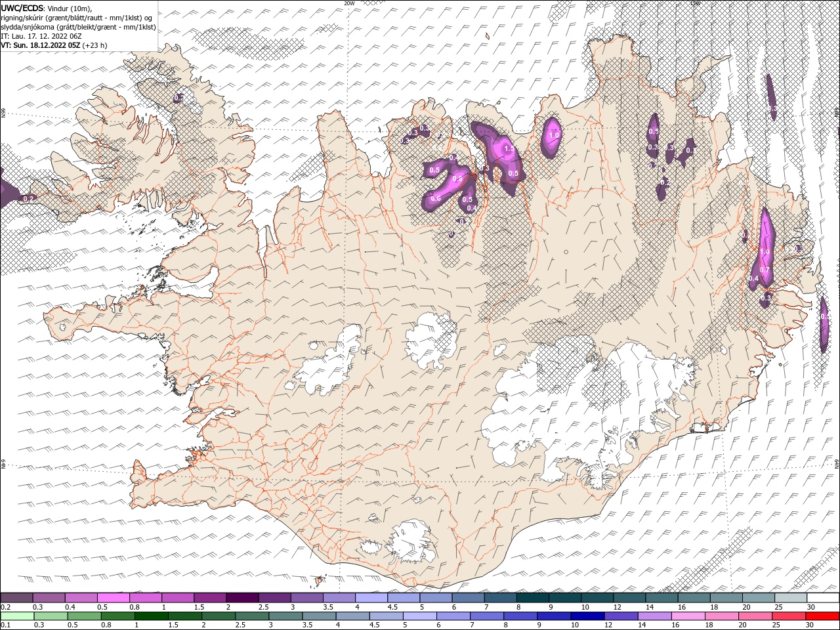Click the pale lavender 4 swatch on the snow scale
Viewport: 840px width, 630px height.
371,597
